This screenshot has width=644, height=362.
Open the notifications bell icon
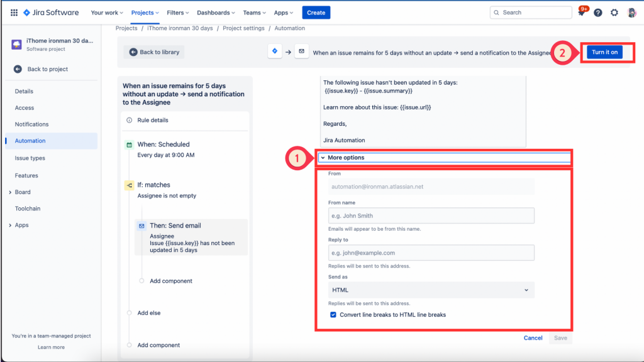(582, 13)
